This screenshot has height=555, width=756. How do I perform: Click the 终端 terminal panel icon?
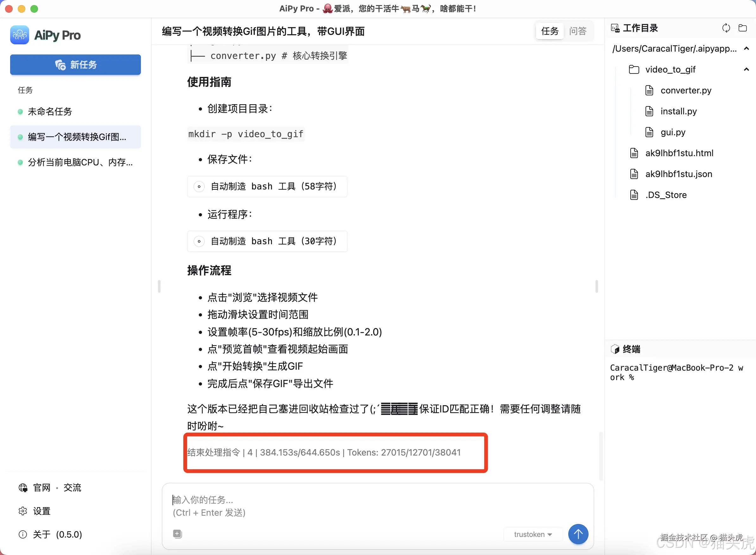615,349
